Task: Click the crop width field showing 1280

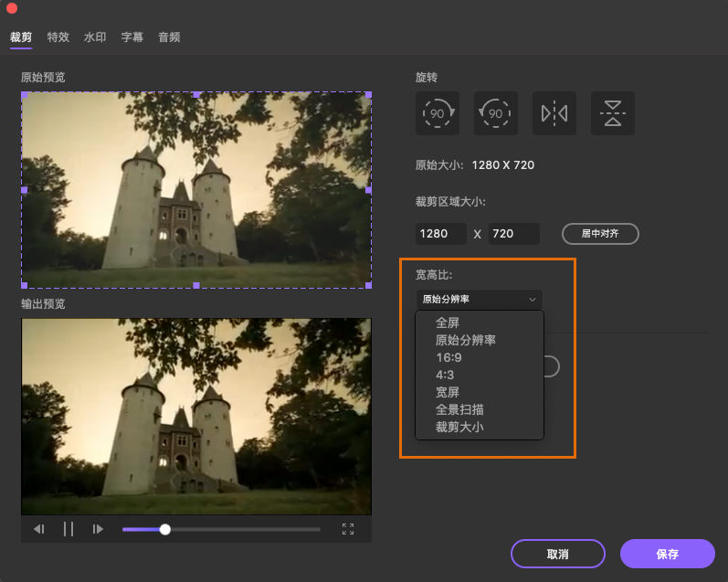Action: click(440, 234)
